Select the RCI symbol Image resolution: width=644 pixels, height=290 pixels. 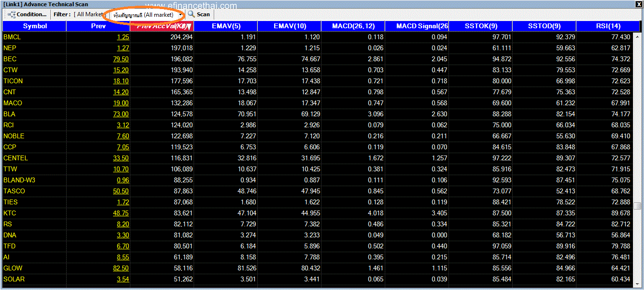9,125
